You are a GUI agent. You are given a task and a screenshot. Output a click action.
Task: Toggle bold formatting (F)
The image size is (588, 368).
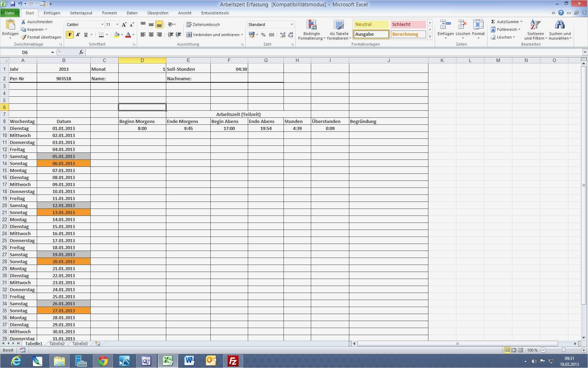point(70,35)
